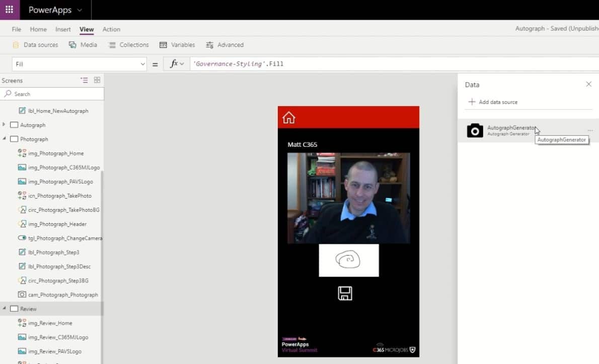Click the floppy disk save icon

point(345,293)
